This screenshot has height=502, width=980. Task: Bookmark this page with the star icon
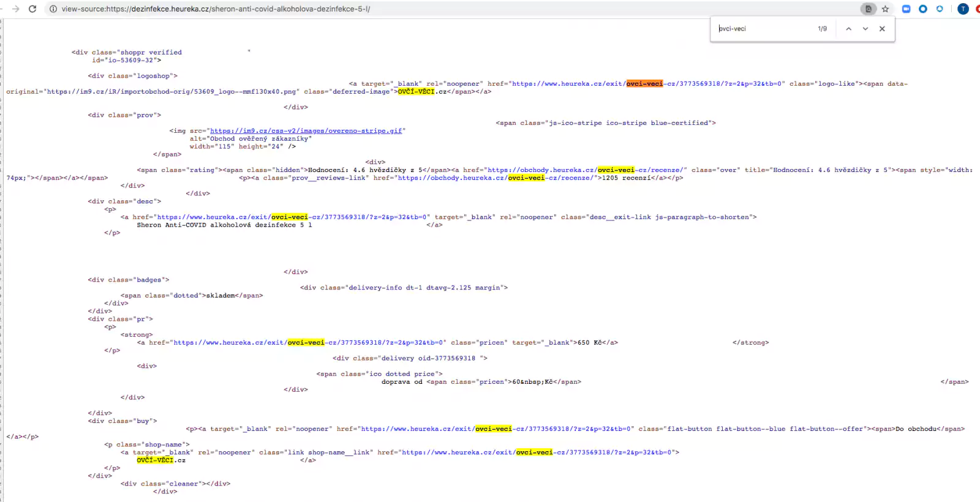(x=885, y=9)
